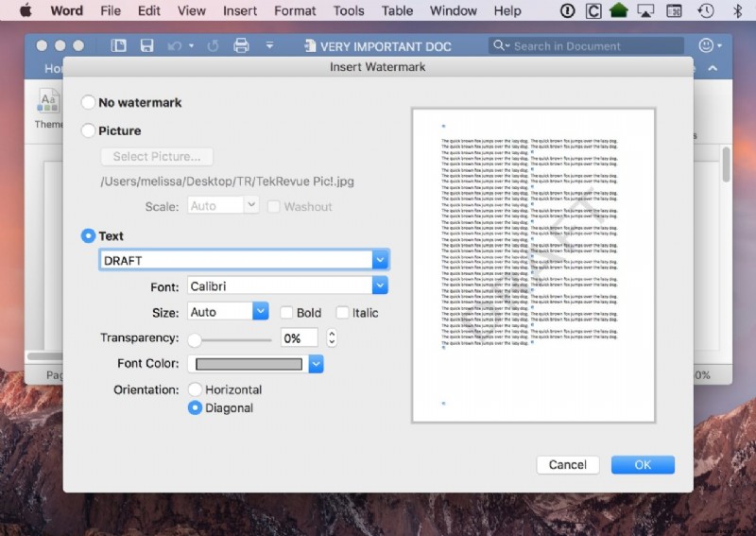
Task: Click the watermark page preview thumbnail
Action: 533,265
